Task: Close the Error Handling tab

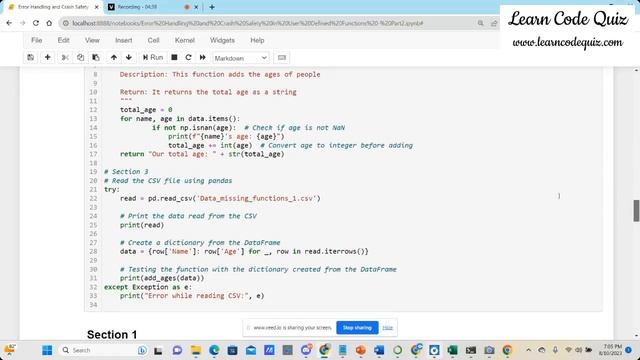Action: 97,7
